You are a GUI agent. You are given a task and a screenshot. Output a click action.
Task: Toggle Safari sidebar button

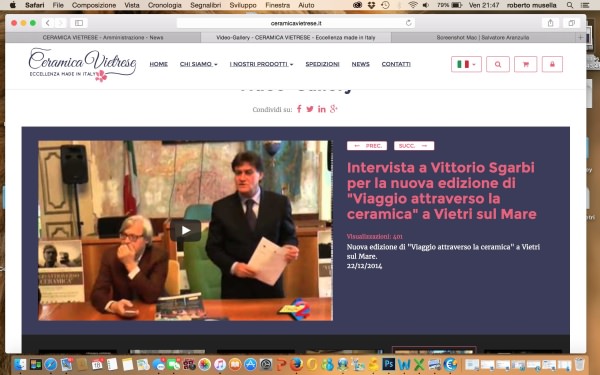click(x=79, y=23)
